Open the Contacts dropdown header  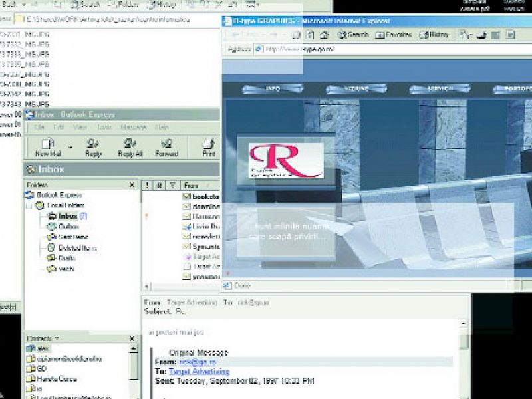(x=43, y=338)
